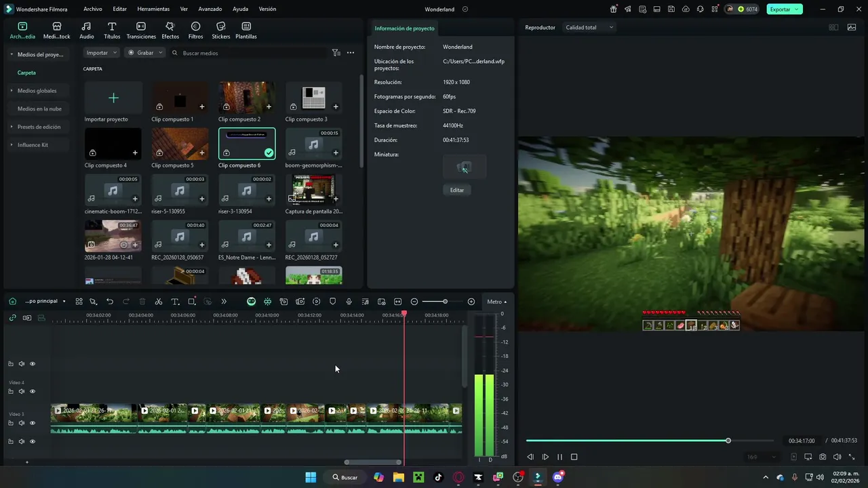868x488 pixels.
Task: Toggle visibility eye of Video 3 track
Action: (x=33, y=423)
